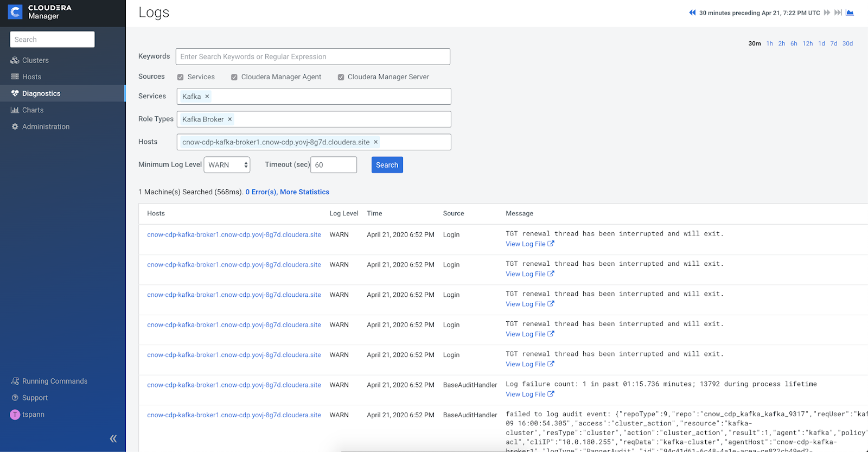Click inside the Services tag field
This screenshot has width=868, height=452.
314,97
